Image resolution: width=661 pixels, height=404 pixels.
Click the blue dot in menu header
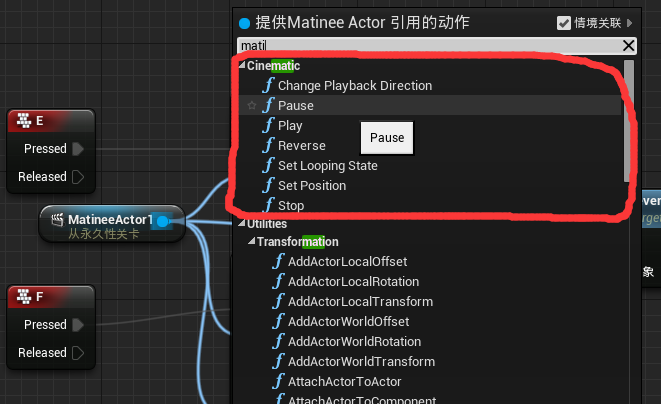tap(245, 23)
